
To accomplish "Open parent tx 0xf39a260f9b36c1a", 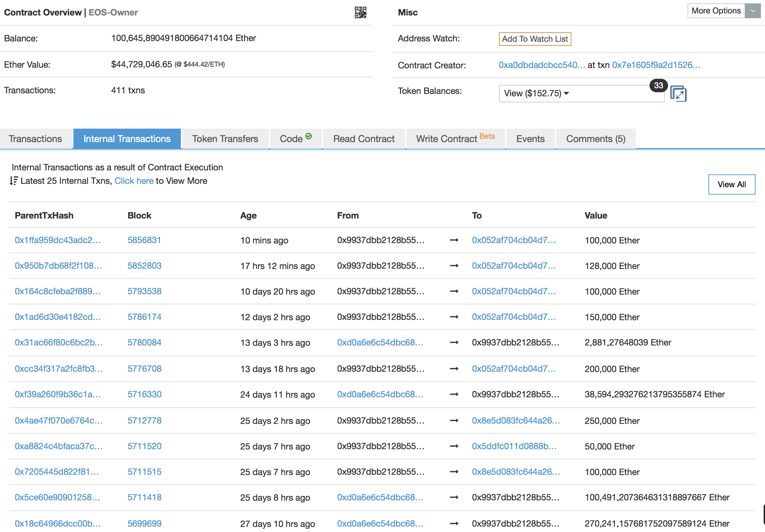I will tap(58, 394).
